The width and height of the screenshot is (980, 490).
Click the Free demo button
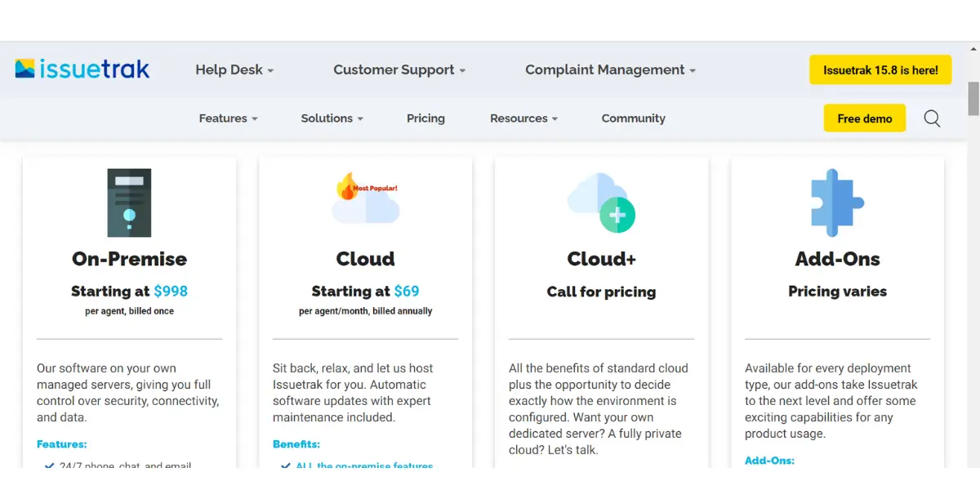864,118
